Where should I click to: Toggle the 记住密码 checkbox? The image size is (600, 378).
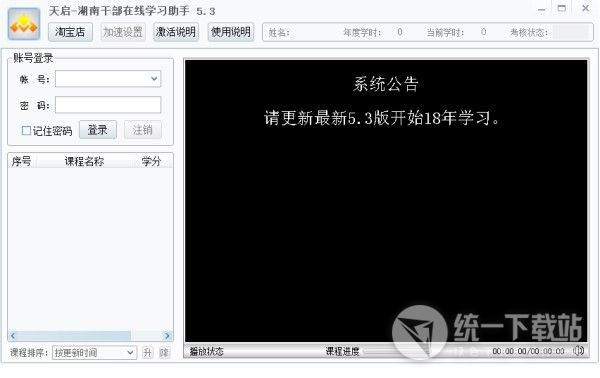[26, 131]
